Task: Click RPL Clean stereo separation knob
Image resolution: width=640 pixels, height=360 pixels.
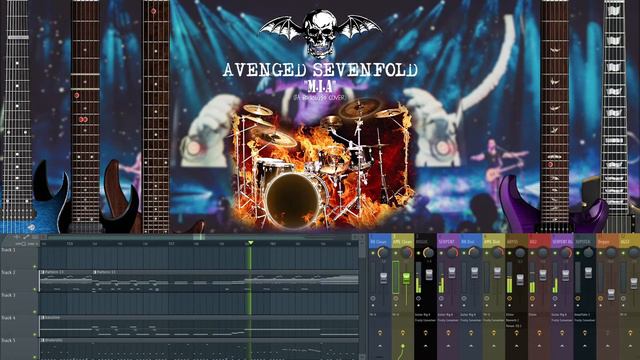Action: click(396, 298)
